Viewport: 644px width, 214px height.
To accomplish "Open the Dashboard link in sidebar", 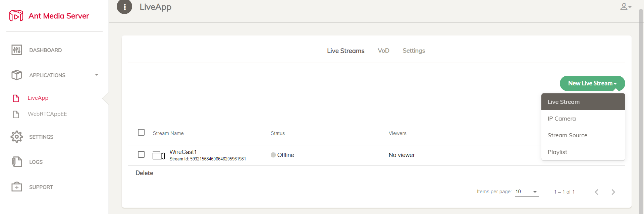I will click(x=46, y=50).
